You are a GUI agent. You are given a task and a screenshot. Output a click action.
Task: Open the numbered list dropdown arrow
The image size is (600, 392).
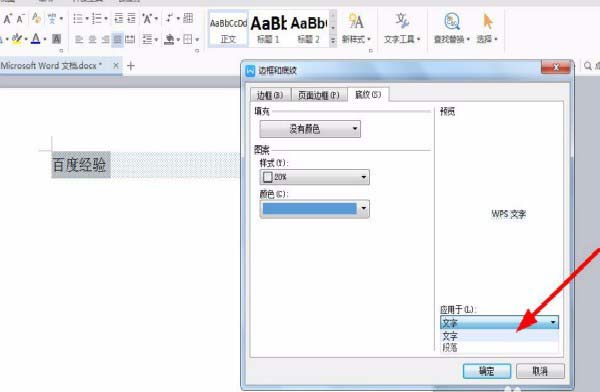[106, 18]
